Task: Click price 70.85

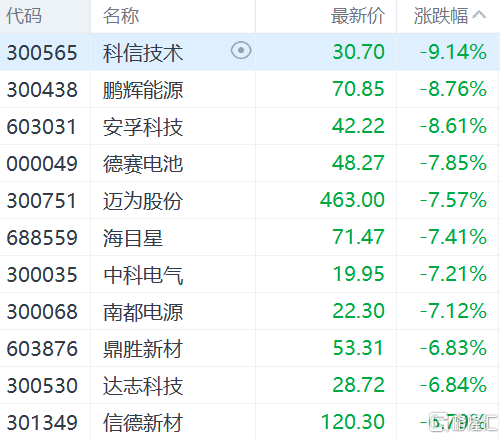Action: click(x=359, y=89)
